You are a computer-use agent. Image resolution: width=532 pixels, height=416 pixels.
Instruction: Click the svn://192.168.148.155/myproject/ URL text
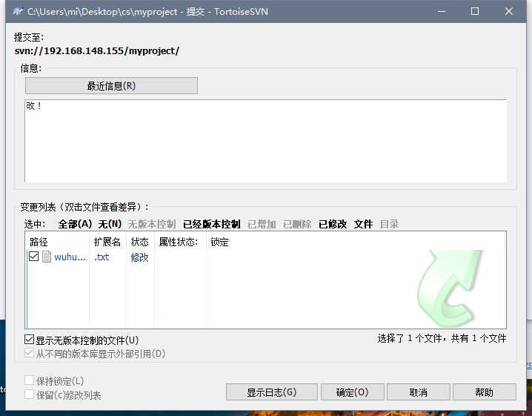[x=97, y=51]
